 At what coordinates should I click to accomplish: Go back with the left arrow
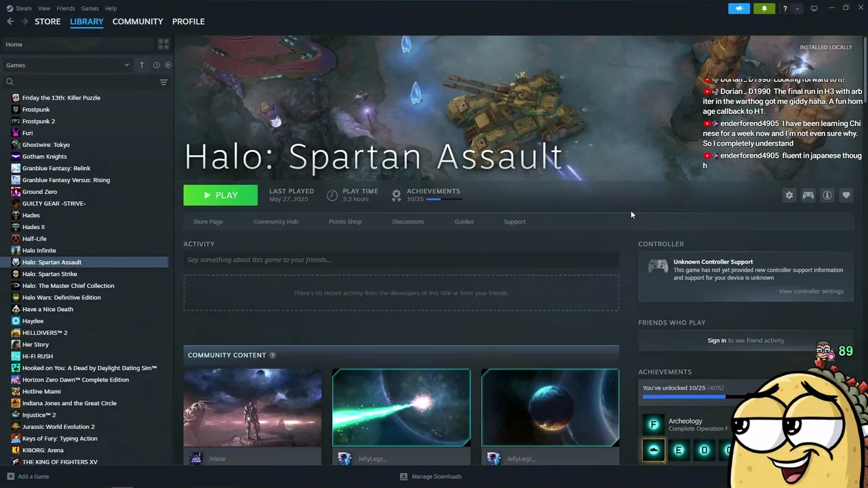[10, 22]
